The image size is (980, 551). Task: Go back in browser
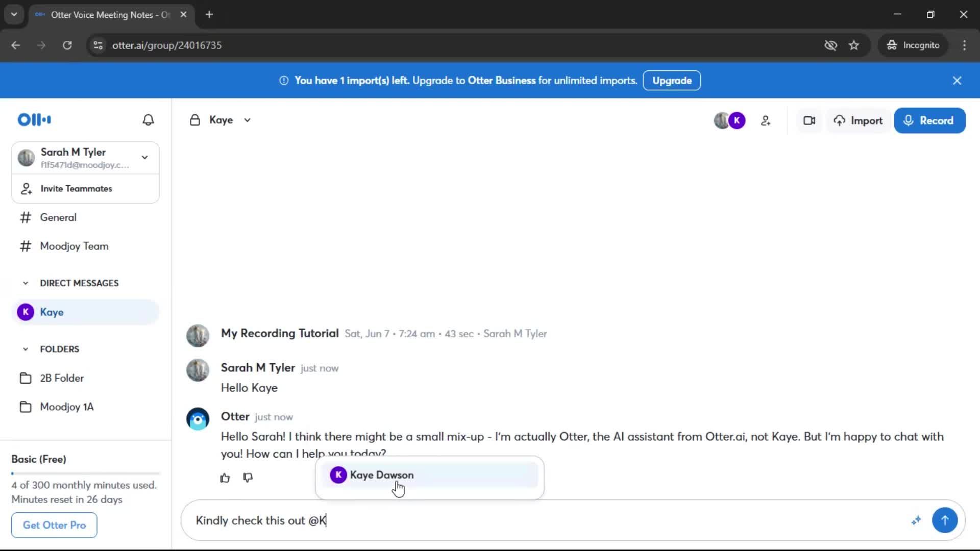[x=16, y=45]
